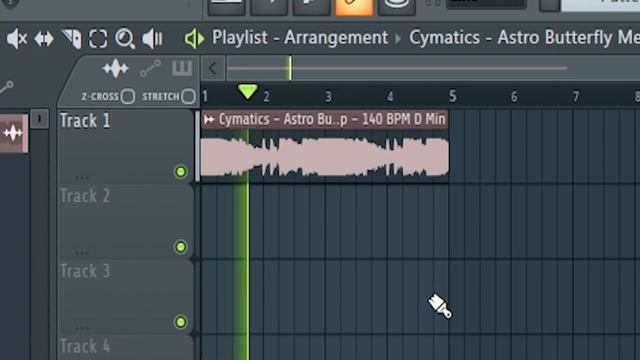Click the Cymatics clip title bar
Screen dimensions: 640x360
click(x=325, y=120)
